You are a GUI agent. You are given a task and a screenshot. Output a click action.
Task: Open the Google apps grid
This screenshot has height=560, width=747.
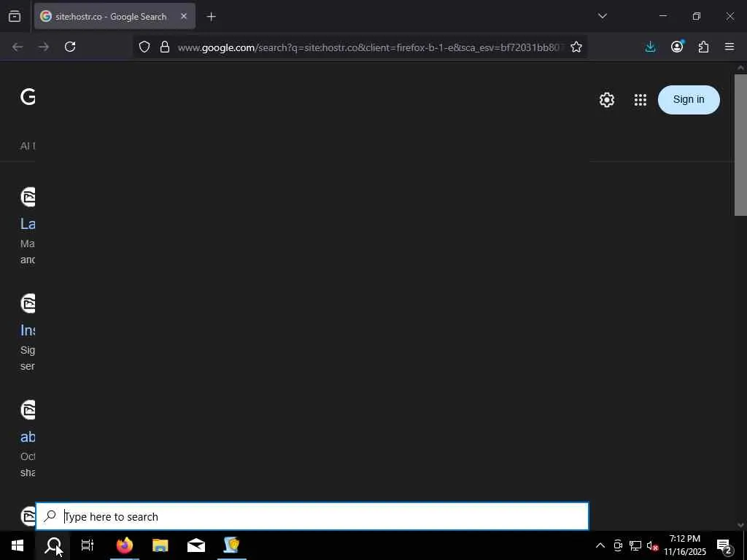pos(640,100)
